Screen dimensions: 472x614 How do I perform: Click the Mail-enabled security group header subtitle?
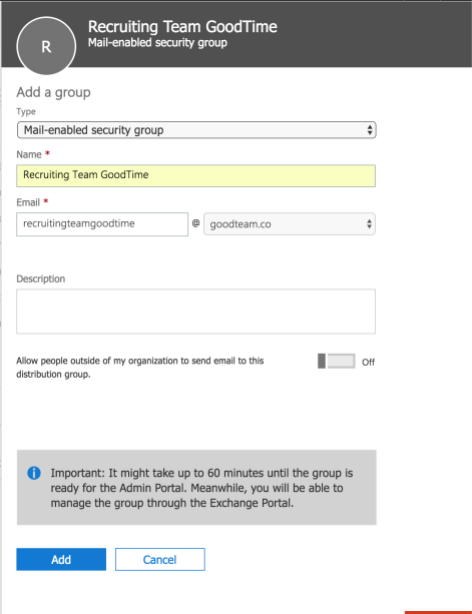[x=157, y=42]
